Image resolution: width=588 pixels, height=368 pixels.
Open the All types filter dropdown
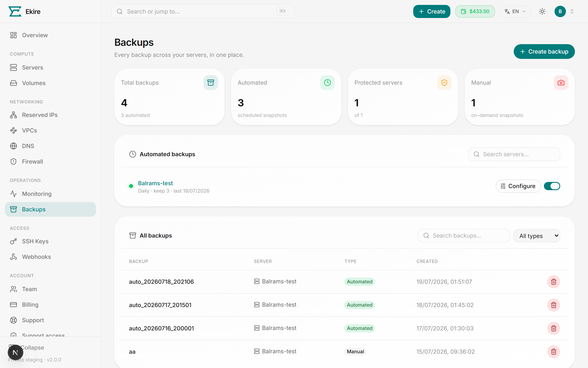tap(537, 236)
